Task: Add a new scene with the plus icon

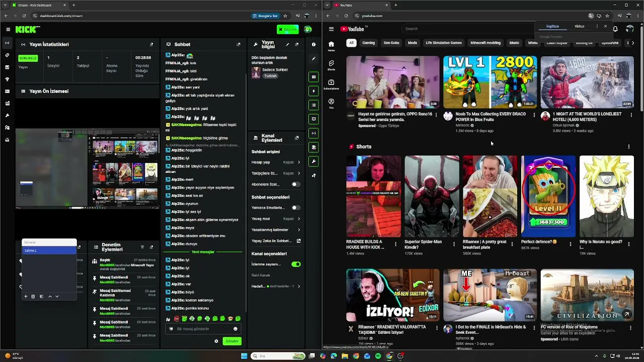Action: [26, 297]
